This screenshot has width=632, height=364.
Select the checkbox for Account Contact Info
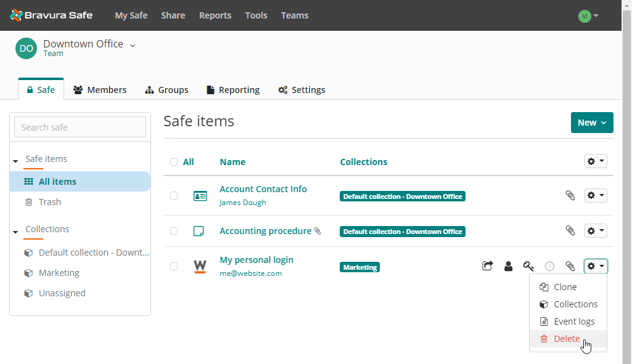point(174,195)
